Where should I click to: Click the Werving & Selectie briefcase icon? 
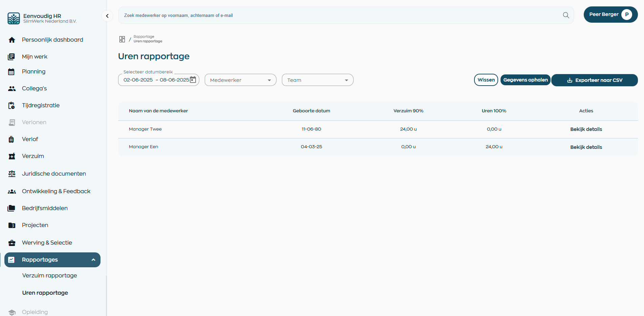(x=12, y=243)
